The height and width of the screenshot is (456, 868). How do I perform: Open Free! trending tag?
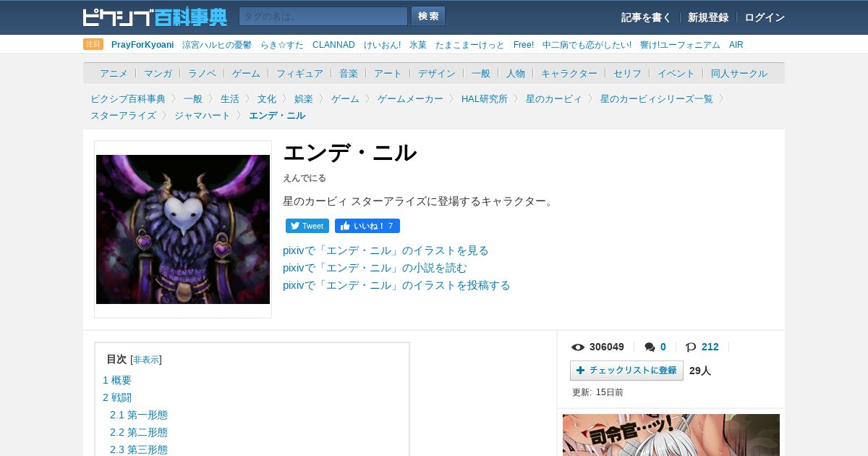[524, 45]
